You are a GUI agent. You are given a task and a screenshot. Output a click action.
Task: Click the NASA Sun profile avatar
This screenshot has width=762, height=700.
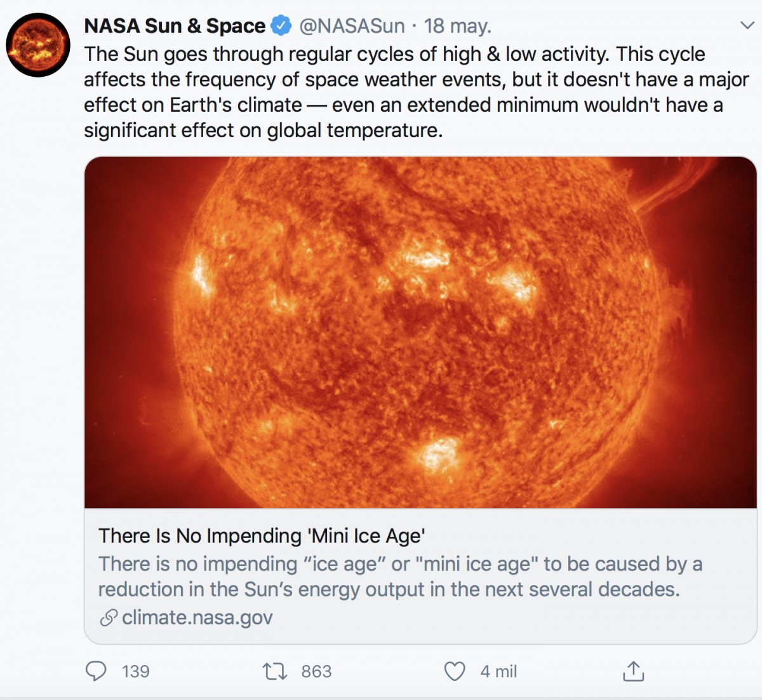pyautogui.click(x=38, y=45)
